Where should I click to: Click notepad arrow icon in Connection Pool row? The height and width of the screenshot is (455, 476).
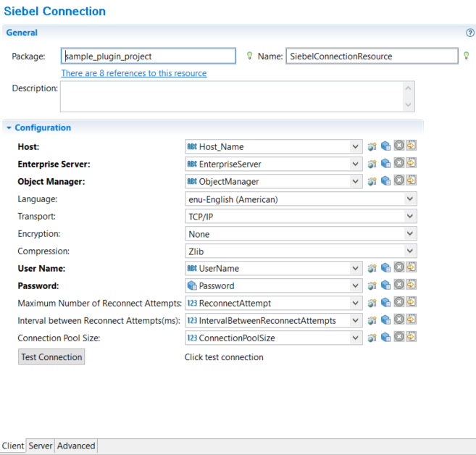pyautogui.click(x=412, y=337)
